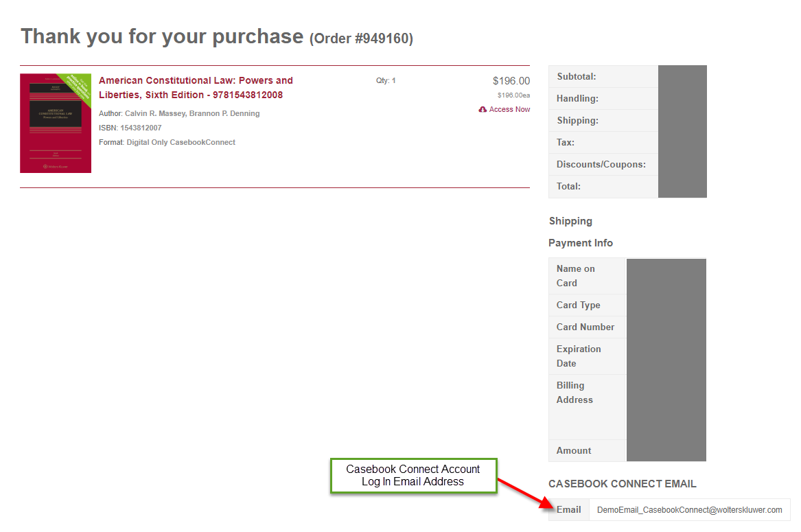Image resolution: width=801 pixels, height=532 pixels.
Task: Click the Payment Info heading
Action: coord(581,243)
